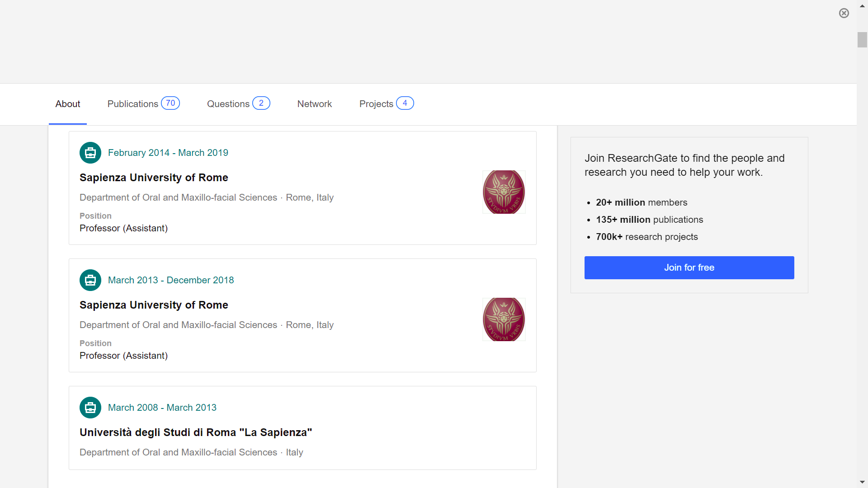
Task: Open Università degli Studi di Roma "La Sapienza" link
Action: (x=196, y=432)
